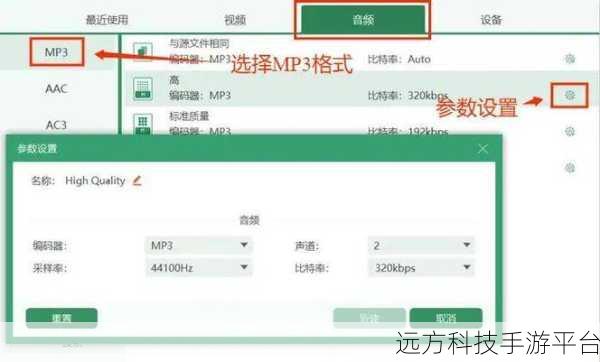The height and width of the screenshot is (362, 600).
Task: Open the 声道 dropdown showing 2
Action: click(x=421, y=245)
